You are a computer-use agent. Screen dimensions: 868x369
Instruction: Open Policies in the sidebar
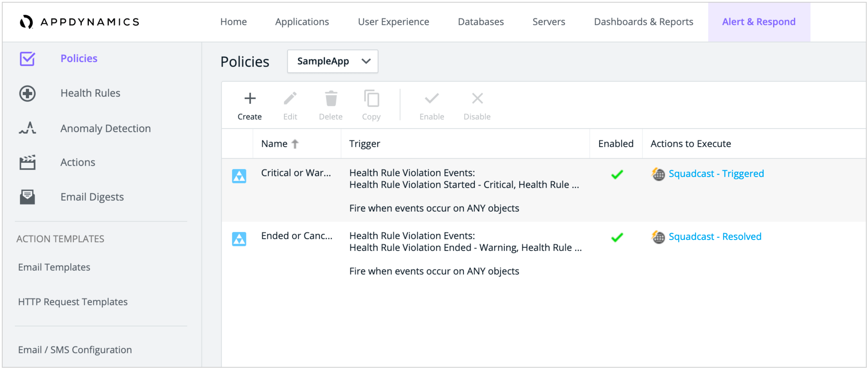tap(79, 59)
